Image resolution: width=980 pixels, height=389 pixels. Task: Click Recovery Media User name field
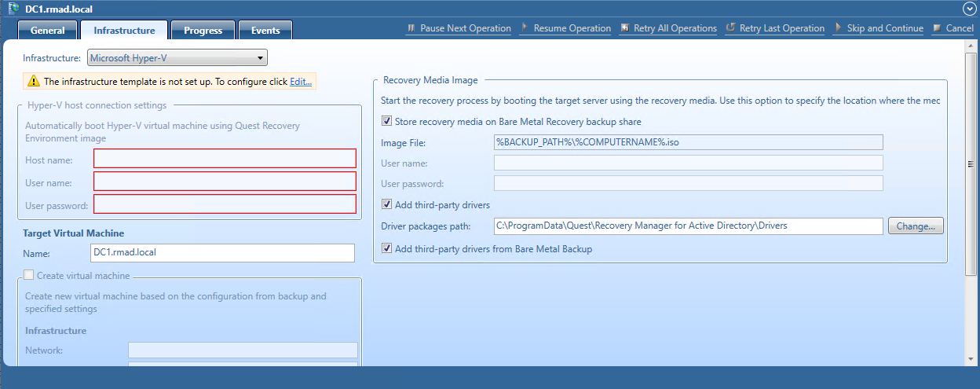[x=689, y=163]
